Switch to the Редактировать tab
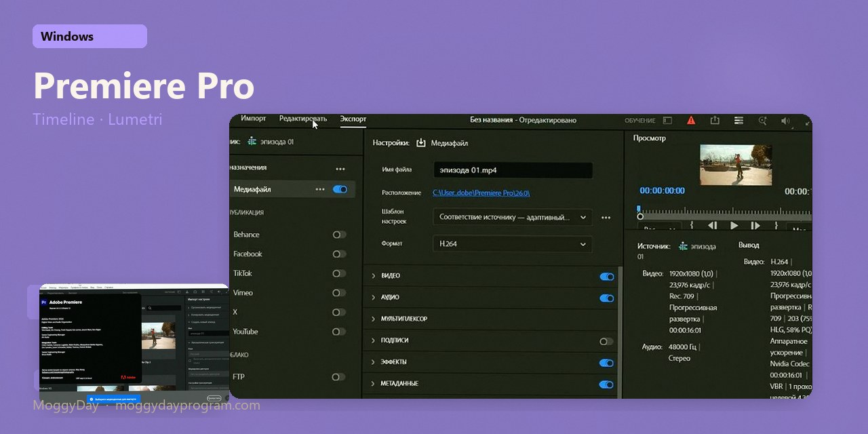This screenshot has height=434, width=868. [x=303, y=119]
